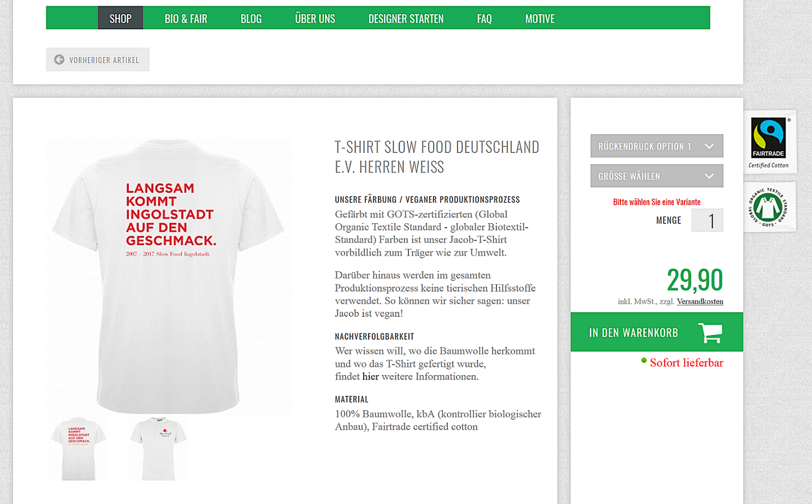Open the Größe wählen dropdown
Viewport: 812px width, 504px height.
[656, 176]
